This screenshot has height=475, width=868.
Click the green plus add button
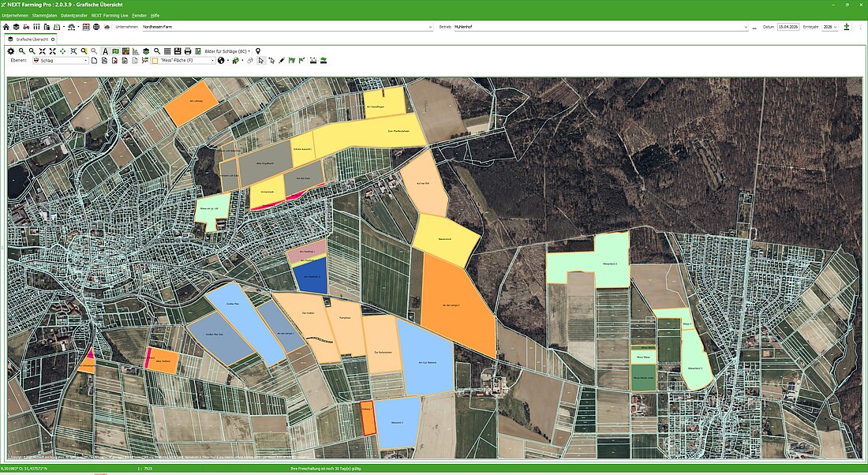coord(847,27)
